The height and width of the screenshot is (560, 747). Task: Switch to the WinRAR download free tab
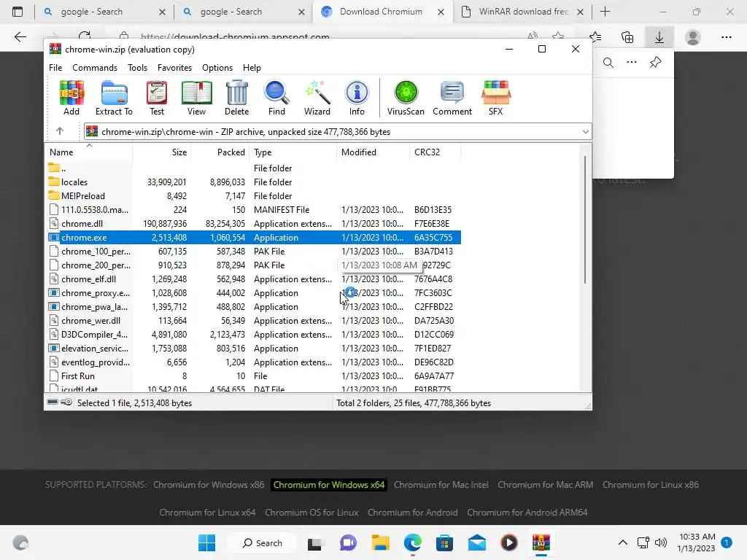522,12
